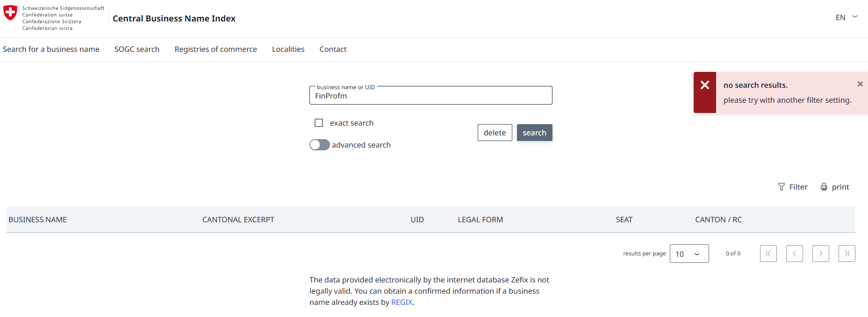The width and height of the screenshot is (868, 317).
Task: Follow the REGIX link
Action: coord(402,302)
